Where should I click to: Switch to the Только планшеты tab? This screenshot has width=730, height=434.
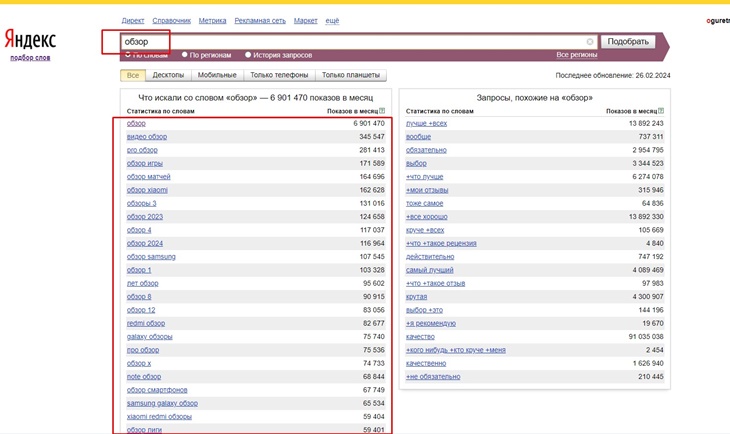click(x=351, y=75)
